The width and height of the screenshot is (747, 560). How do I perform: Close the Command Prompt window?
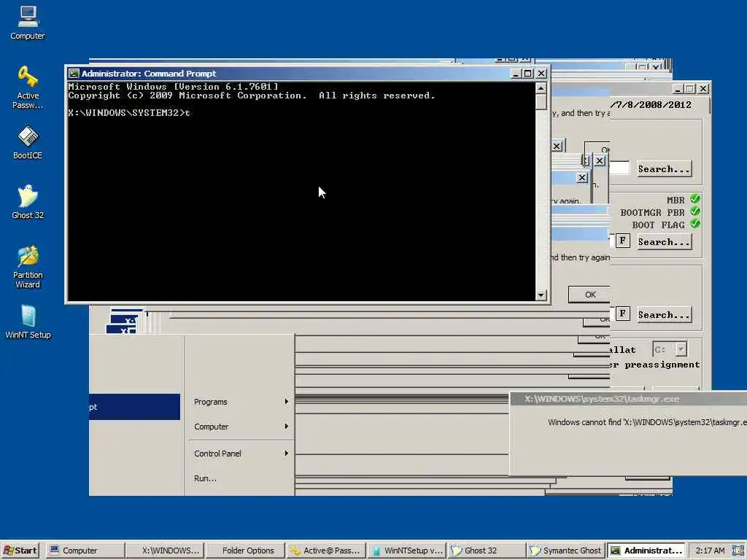click(x=541, y=74)
